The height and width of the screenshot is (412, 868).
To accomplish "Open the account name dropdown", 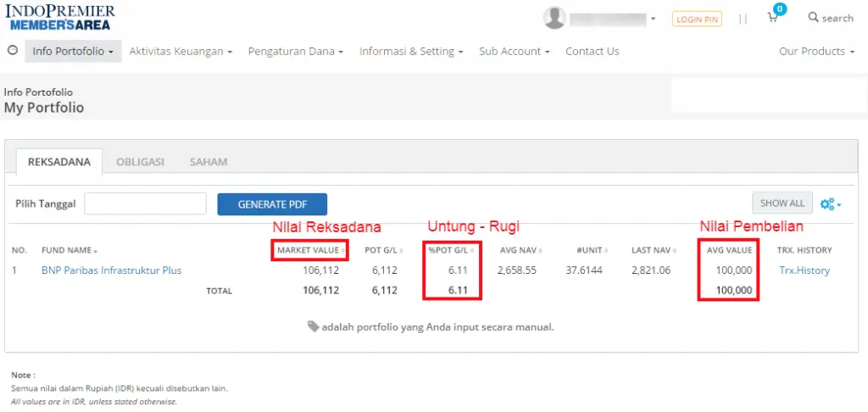I will coord(613,19).
